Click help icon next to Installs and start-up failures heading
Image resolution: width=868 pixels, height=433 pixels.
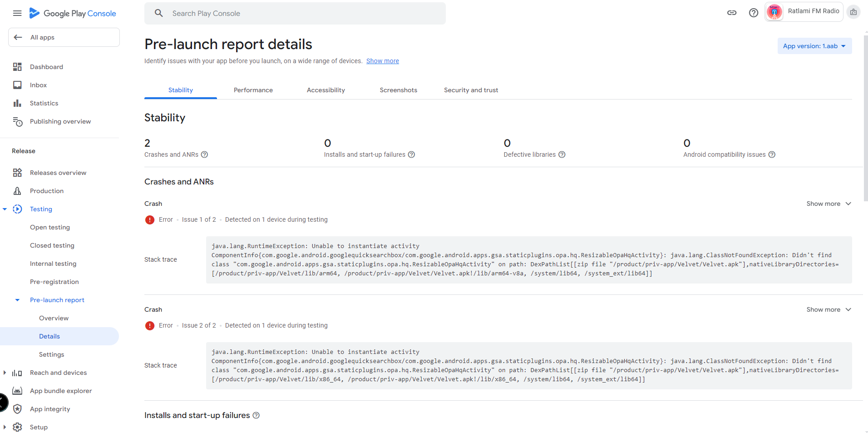[256, 415]
